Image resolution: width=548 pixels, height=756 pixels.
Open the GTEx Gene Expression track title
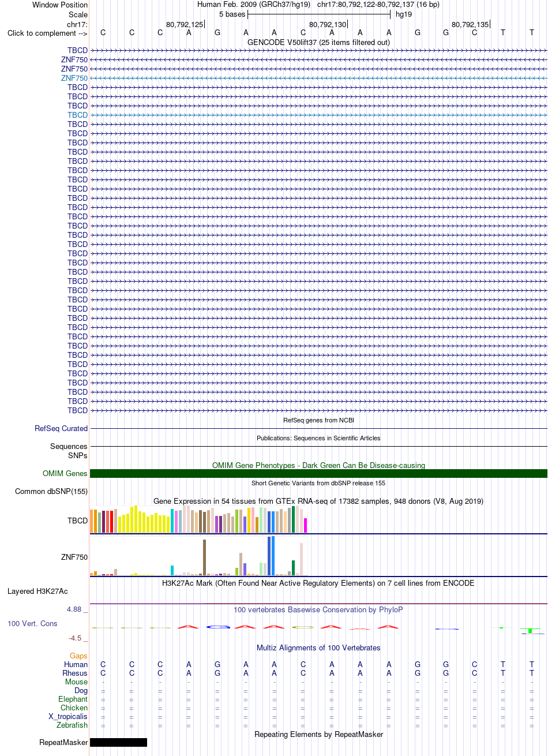pyautogui.click(x=318, y=500)
